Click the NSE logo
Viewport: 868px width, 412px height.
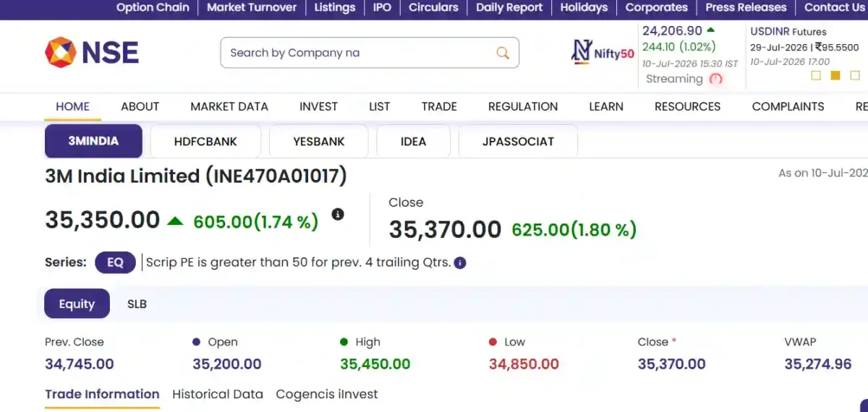(x=92, y=53)
